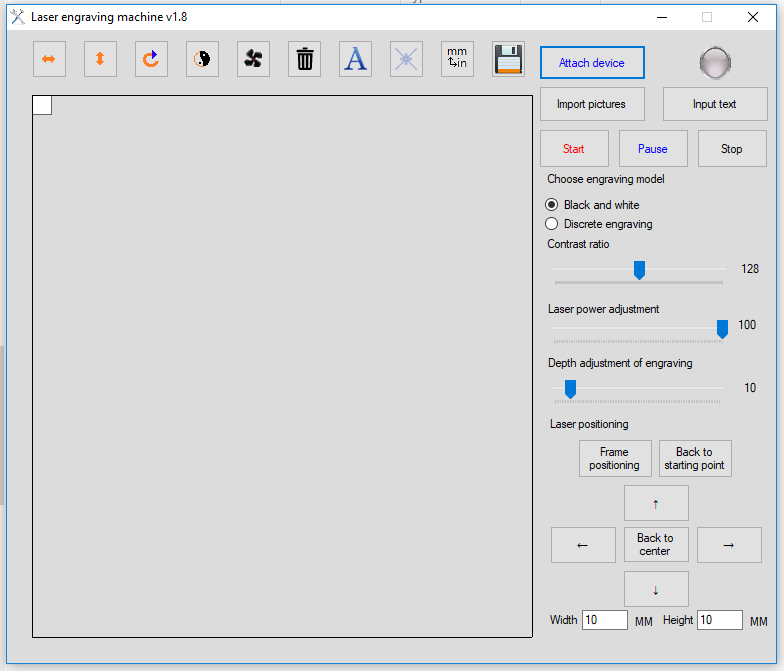Click Input text button
The width and height of the screenshot is (784, 671).
[x=715, y=104]
